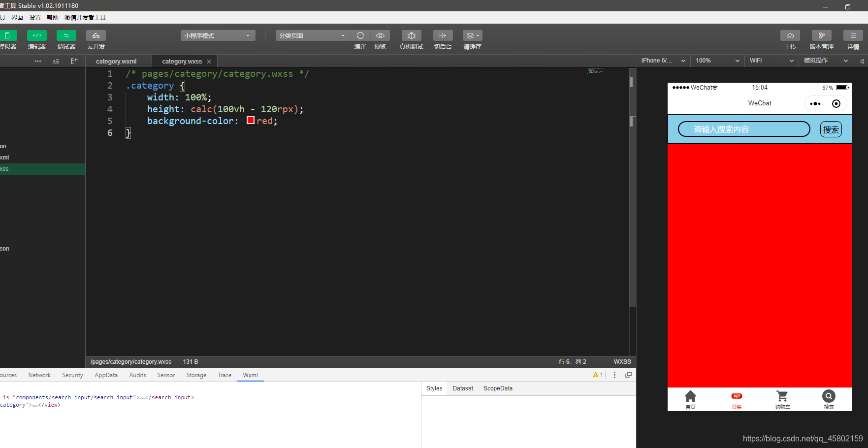This screenshot has height=448, width=868.
Task: Open the file tree more-options ellipsis
Action: [38, 61]
